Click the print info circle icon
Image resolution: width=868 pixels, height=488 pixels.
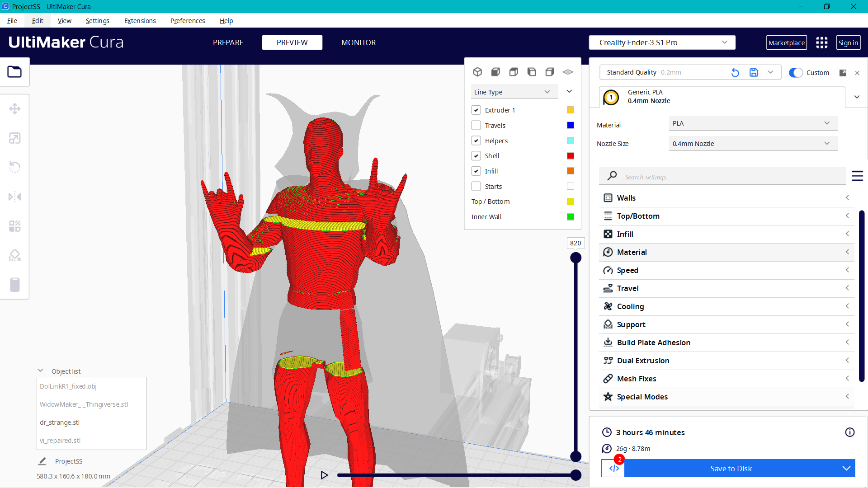(x=849, y=432)
